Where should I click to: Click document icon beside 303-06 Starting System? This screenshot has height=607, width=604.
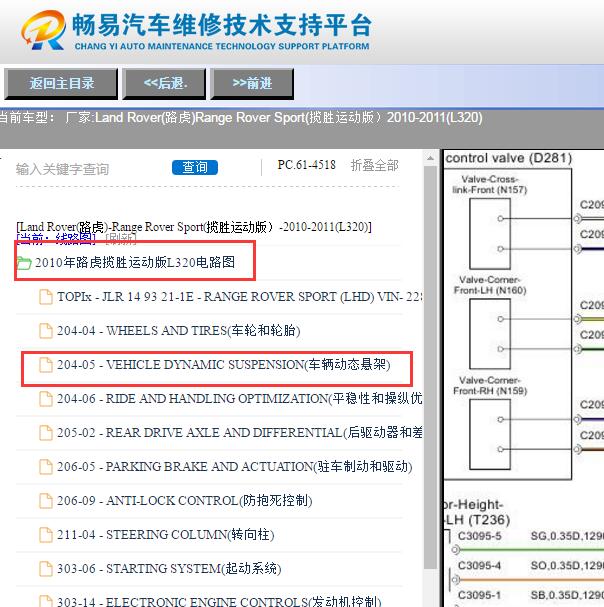(46, 569)
